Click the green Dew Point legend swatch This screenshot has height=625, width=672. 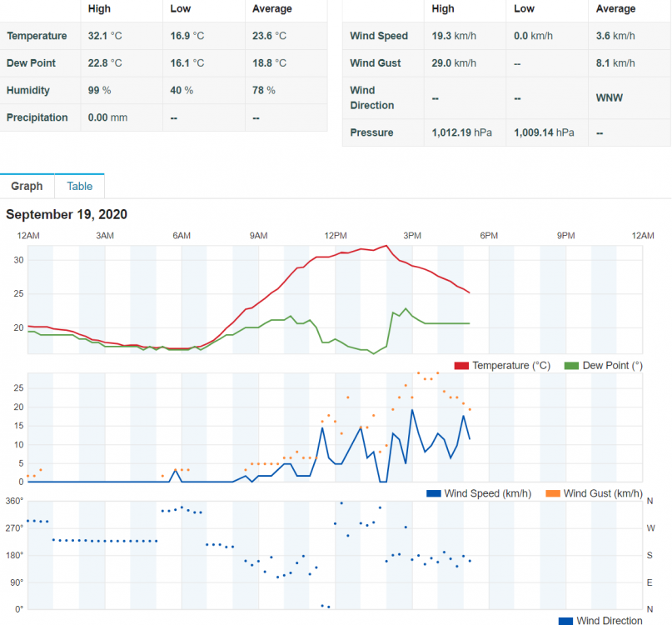[572, 366]
